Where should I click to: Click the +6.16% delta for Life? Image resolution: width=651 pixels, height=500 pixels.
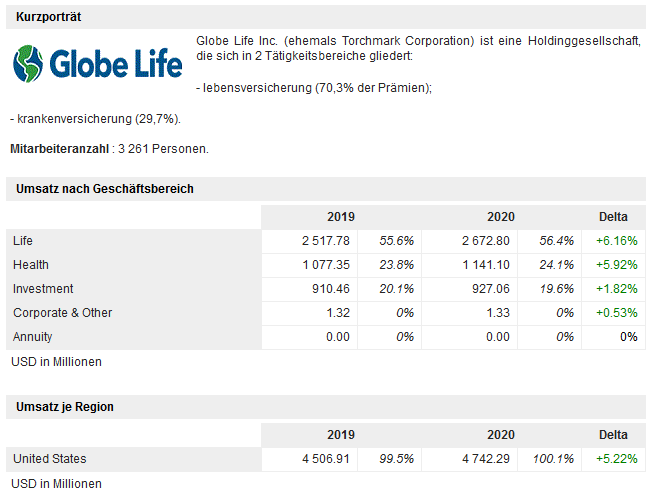[616, 241]
